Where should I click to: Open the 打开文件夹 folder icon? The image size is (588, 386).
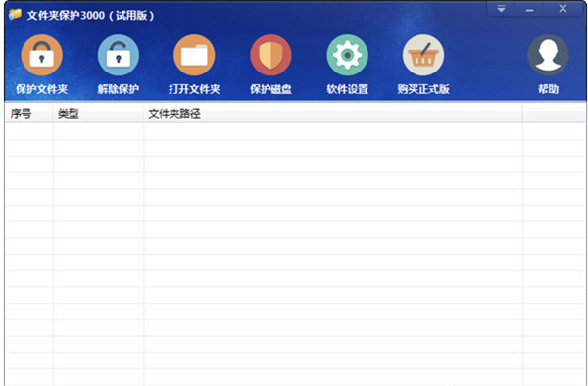[x=194, y=55]
